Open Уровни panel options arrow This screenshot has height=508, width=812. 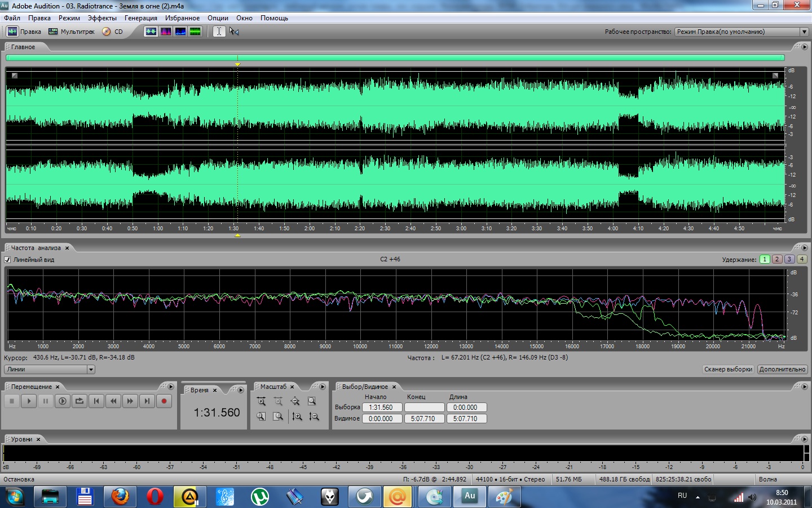tap(805, 439)
